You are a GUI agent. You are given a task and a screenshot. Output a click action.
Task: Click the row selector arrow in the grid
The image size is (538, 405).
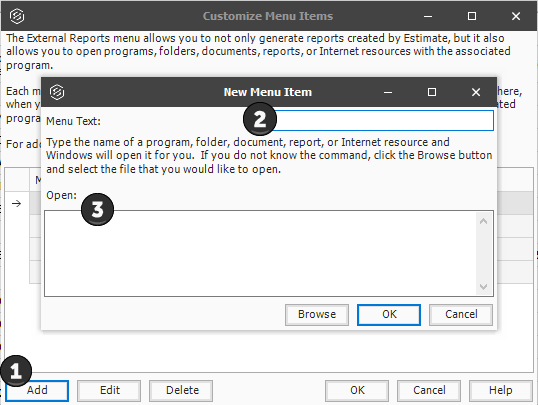click(x=16, y=204)
